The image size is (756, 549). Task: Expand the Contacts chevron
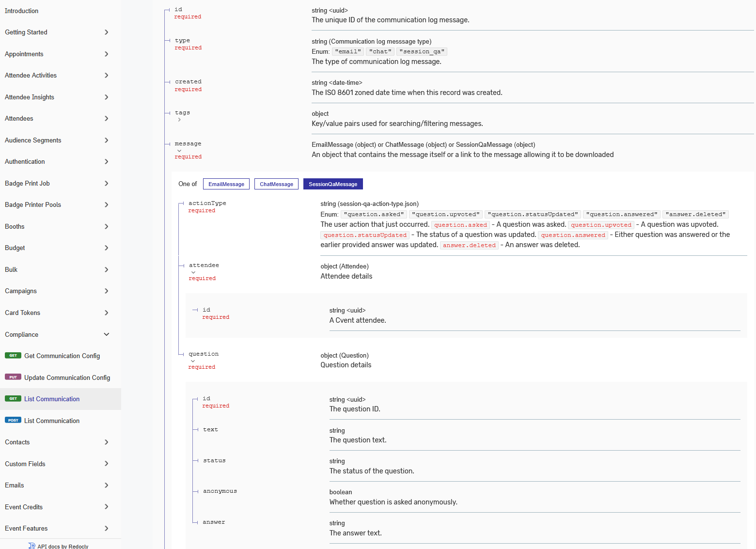[107, 442]
